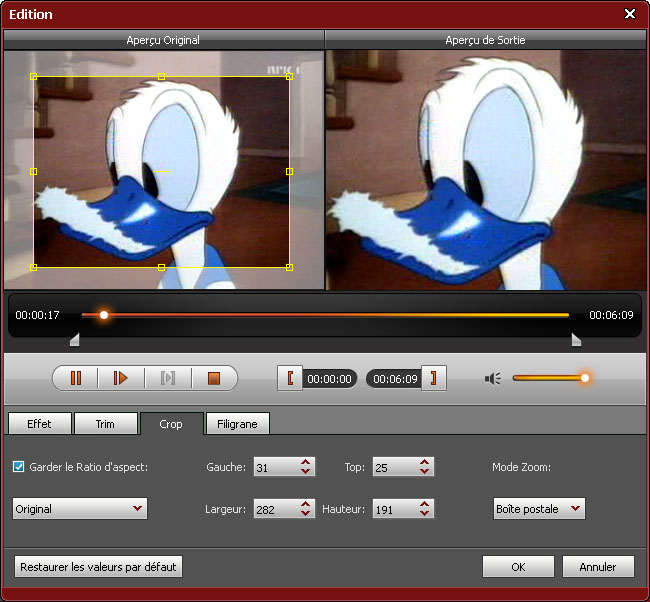650x602 pixels.
Task: Open the Original aspect ratio dropdown
Action: click(80, 509)
